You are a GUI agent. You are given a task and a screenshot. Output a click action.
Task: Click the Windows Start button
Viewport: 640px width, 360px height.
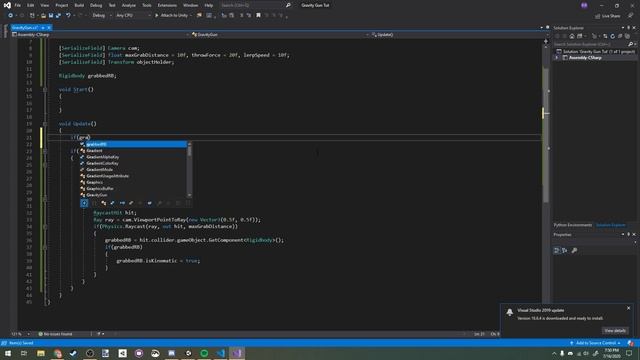[x=8, y=353]
